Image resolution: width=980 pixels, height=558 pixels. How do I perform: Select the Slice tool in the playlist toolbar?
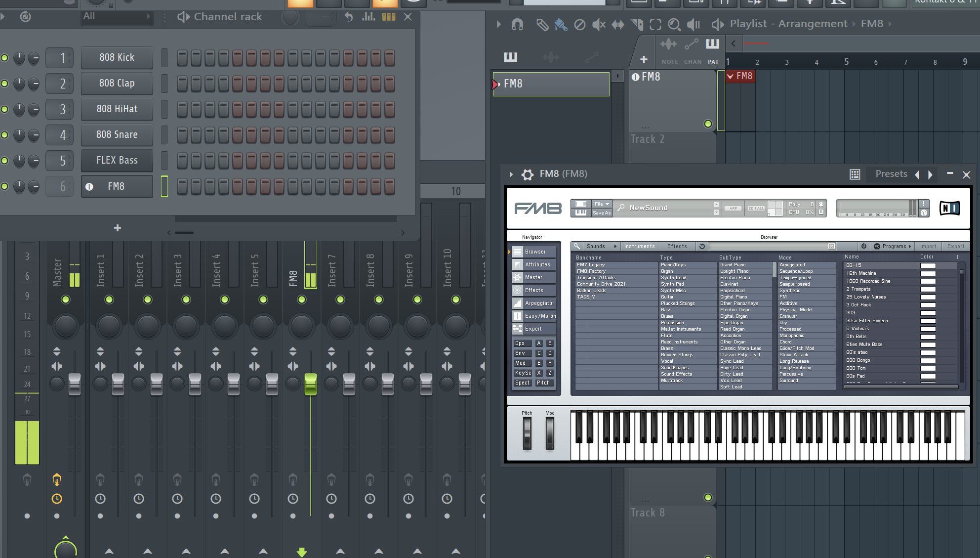[x=637, y=24]
